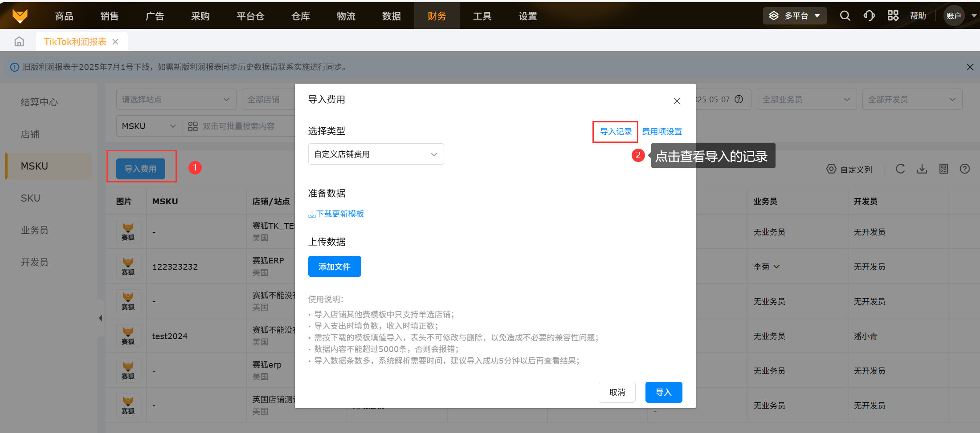Click the fox logo icon

[20, 16]
